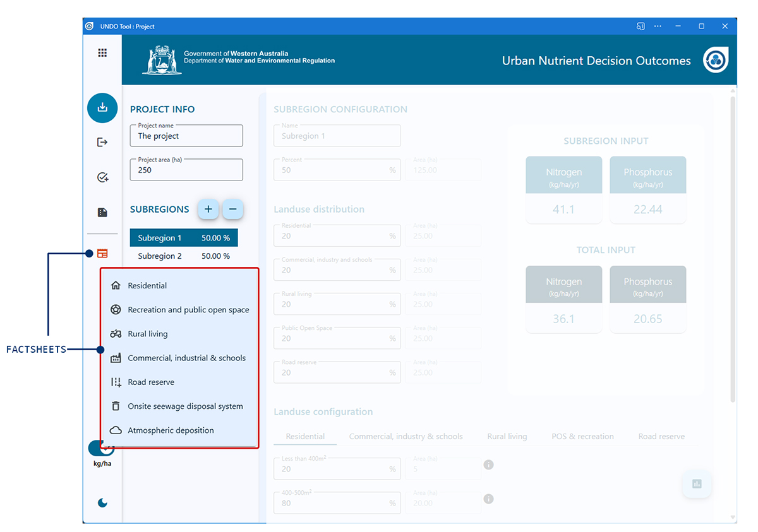Click the vertical scrollbar on right

pyautogui.click(x=733, y=252)
